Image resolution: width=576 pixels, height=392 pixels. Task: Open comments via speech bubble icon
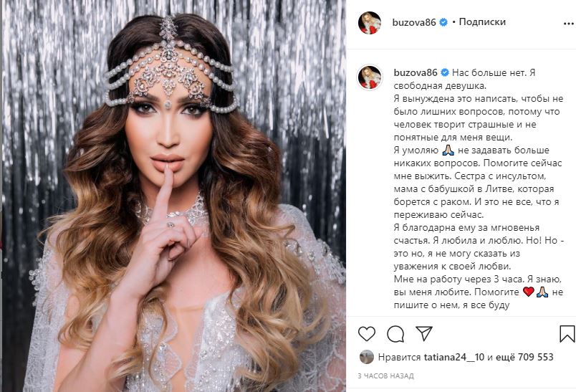tap(395, 334)
